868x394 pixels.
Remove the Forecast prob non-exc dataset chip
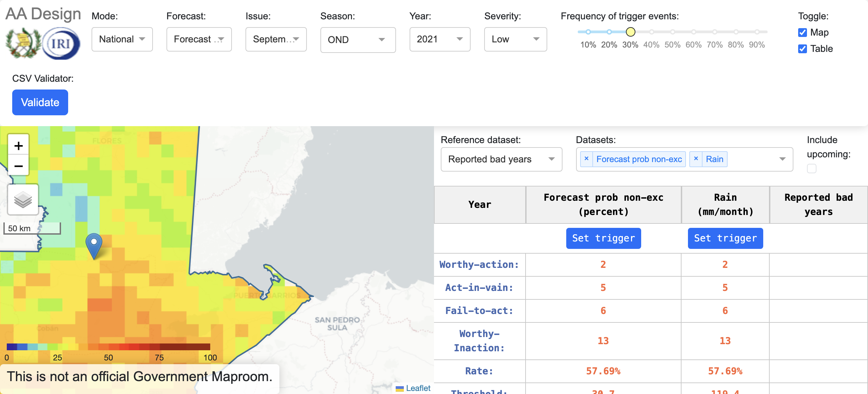(x=586, y=159)
